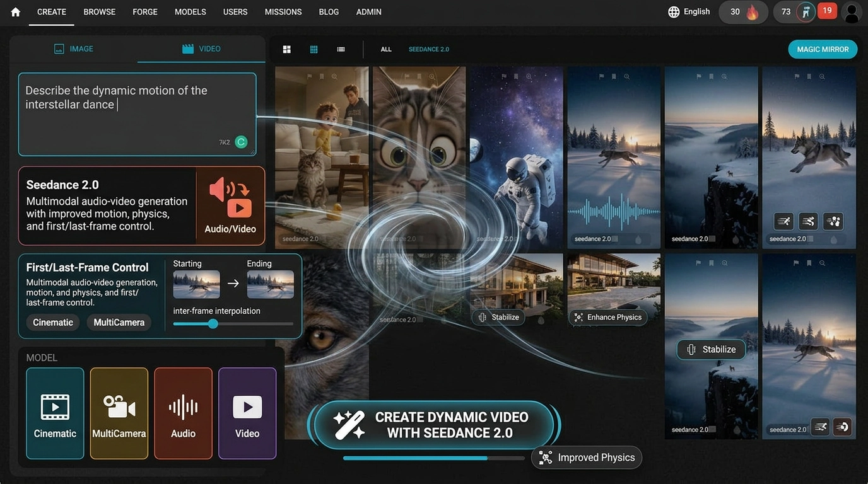
Task: Click the green circular icon in prompt box
Action: pos(241,142)
